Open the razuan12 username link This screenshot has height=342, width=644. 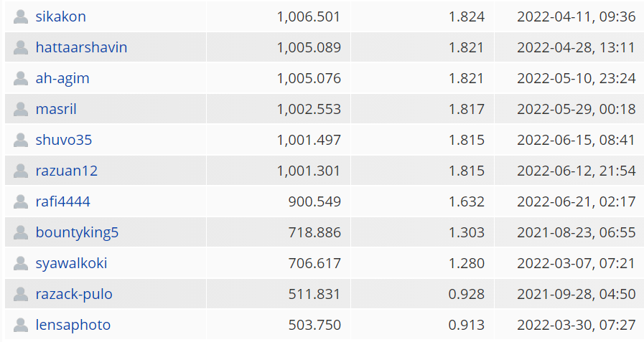67,171
